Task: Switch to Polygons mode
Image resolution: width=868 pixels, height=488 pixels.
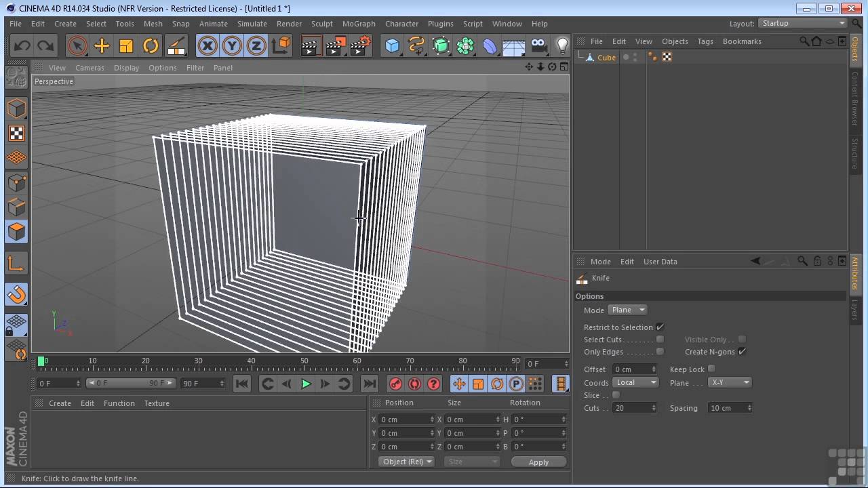Action: [16, 231]
